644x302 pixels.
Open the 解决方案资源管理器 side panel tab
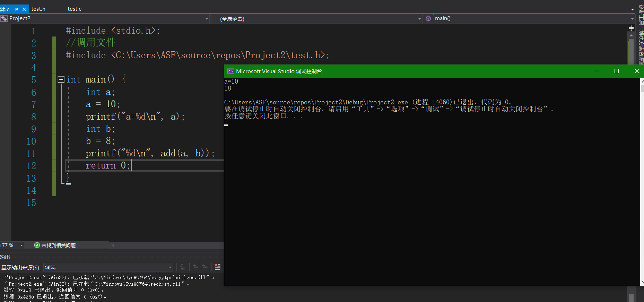[641, 47]
